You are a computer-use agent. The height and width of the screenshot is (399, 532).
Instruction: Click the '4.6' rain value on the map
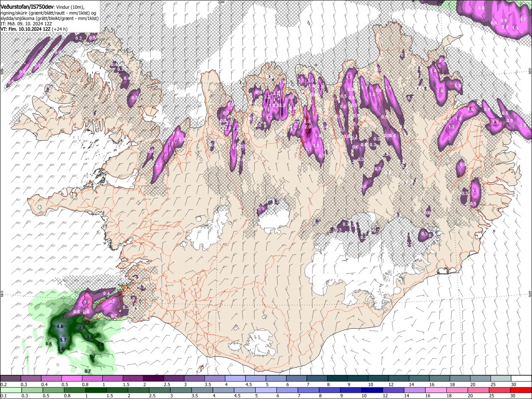[59, 326]
